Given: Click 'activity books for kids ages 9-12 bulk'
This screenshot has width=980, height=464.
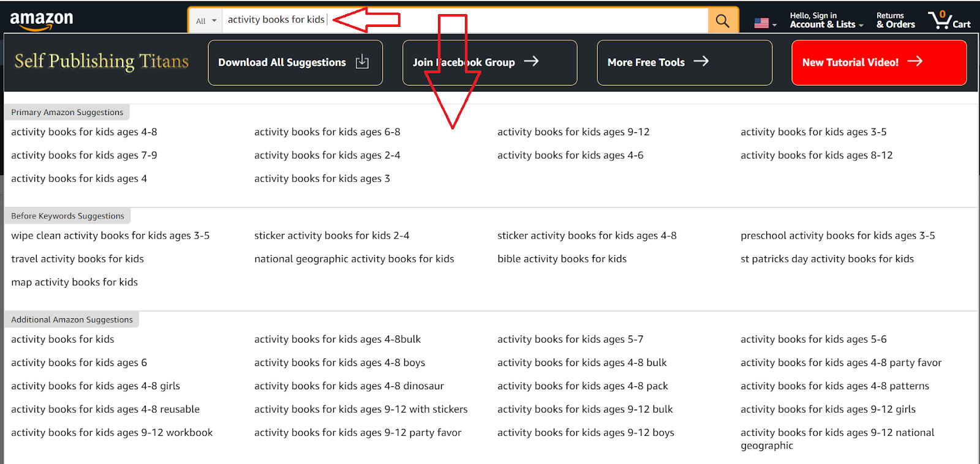Looking at the screenshot, I should pos(585,409).
